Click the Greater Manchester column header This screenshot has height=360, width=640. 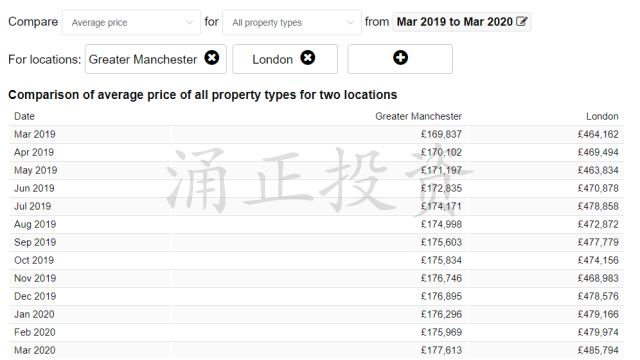point(418,116)
